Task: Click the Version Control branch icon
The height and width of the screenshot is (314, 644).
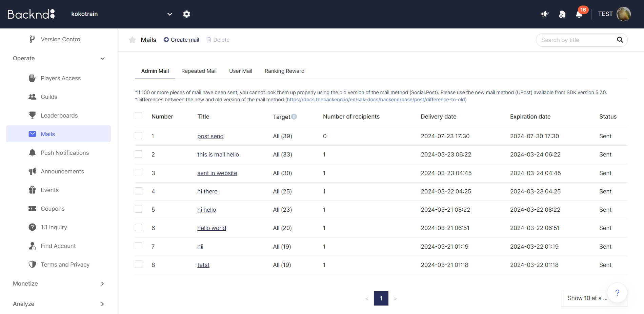Action: (32, 39)
